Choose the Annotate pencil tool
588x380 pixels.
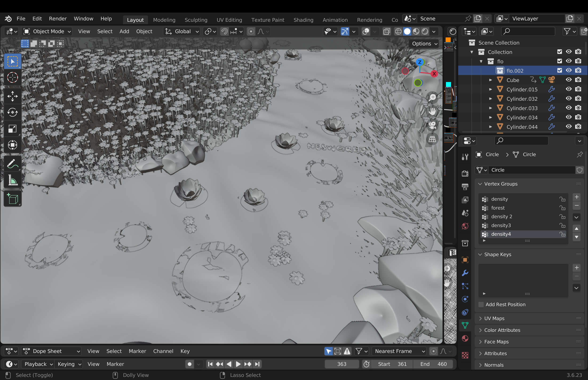(x=12, y=164)
